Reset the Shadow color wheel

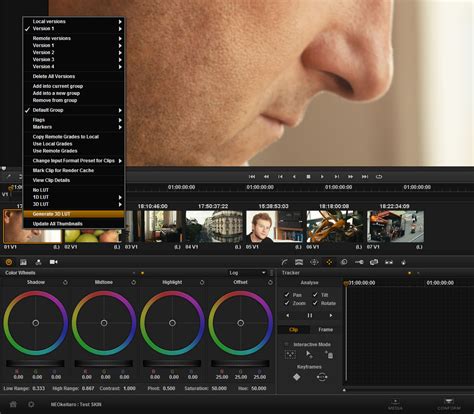tap(65, 282)
